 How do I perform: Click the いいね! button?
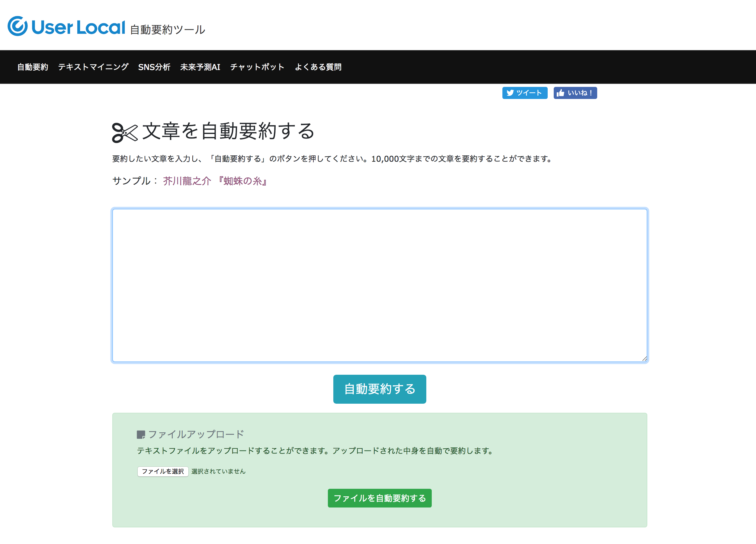(575, 93)
